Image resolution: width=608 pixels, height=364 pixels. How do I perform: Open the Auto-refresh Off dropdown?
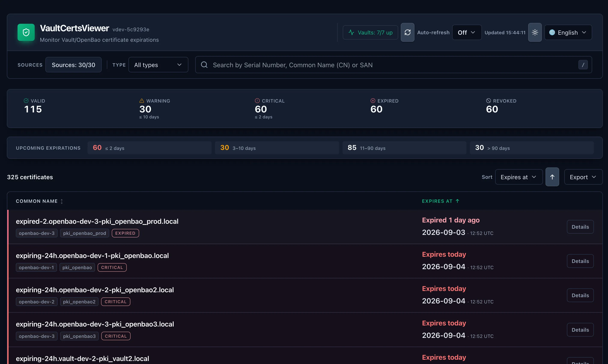pos(467,32)
